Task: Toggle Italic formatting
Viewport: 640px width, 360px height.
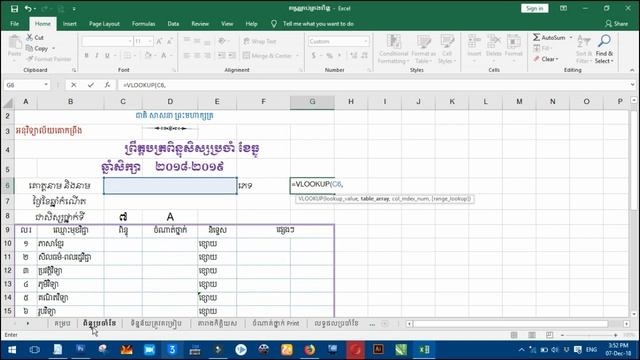Action: click(97, 56)
